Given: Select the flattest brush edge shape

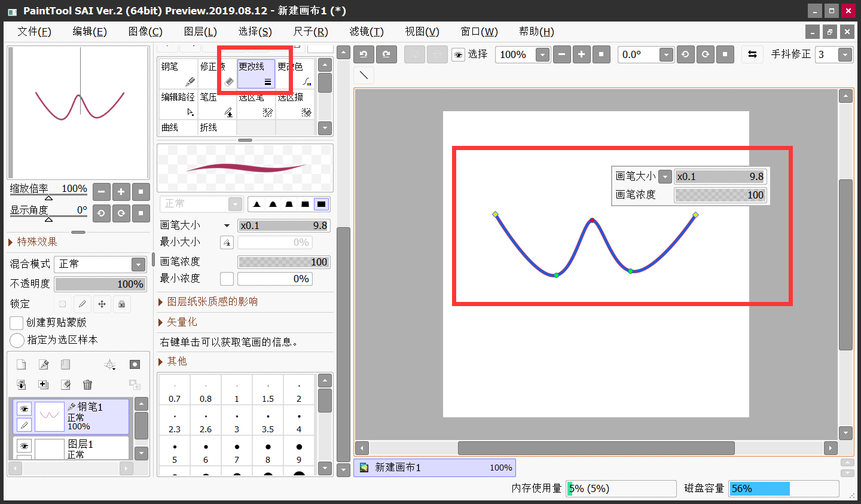Looking at the screenshot, I should tap(321, 204).
